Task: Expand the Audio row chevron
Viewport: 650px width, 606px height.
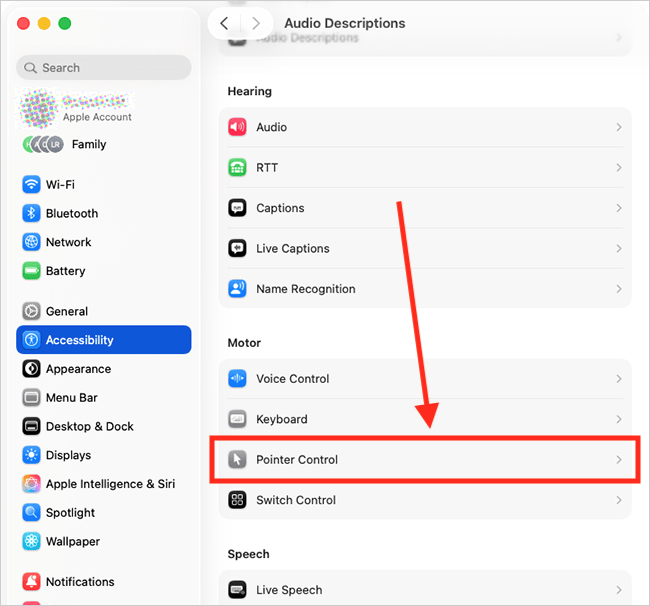Action: 619,128
